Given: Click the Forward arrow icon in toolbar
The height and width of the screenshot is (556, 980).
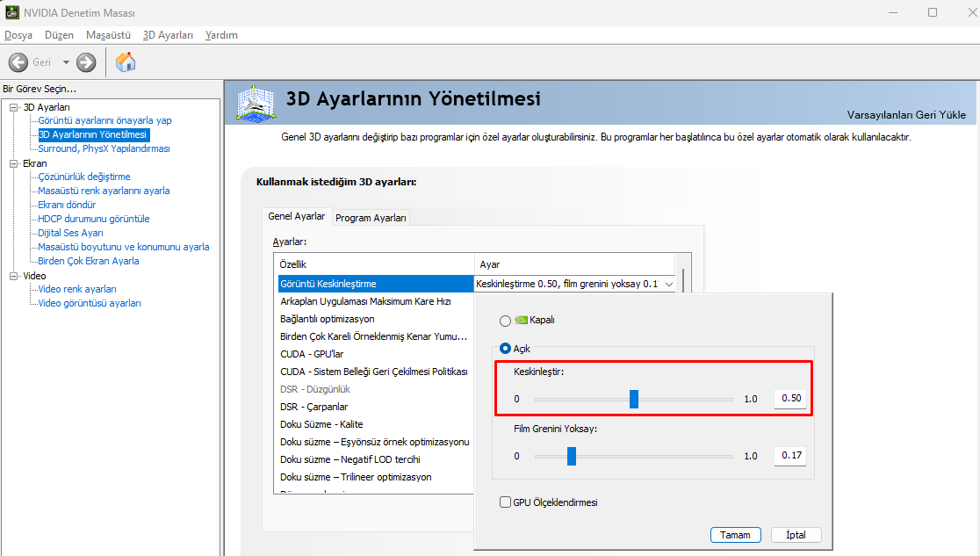Looking at the screenshot, I should tap(86, 61).
